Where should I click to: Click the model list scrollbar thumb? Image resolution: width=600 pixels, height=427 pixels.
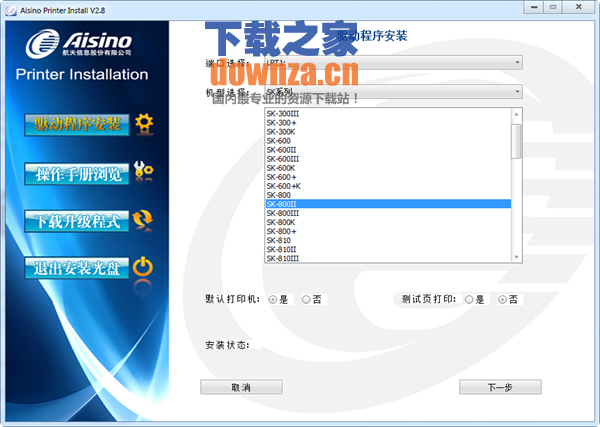(x=516, y=141)
